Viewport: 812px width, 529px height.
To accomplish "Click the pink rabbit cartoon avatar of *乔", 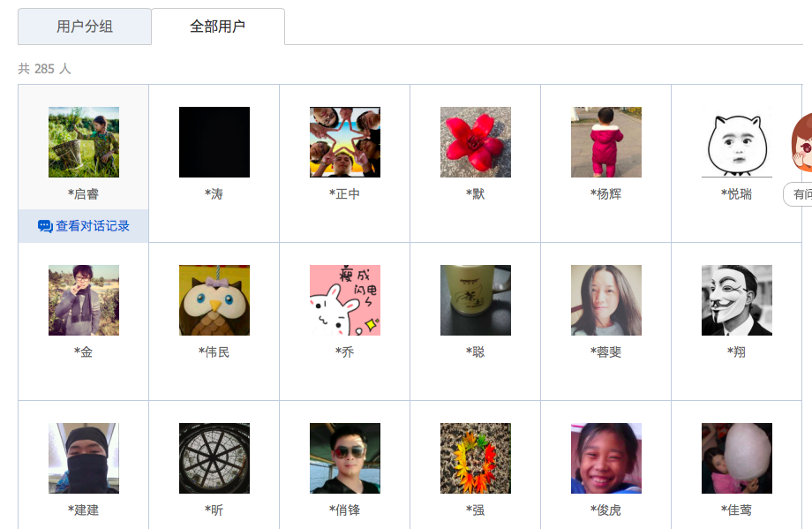I will pos(345,300).
